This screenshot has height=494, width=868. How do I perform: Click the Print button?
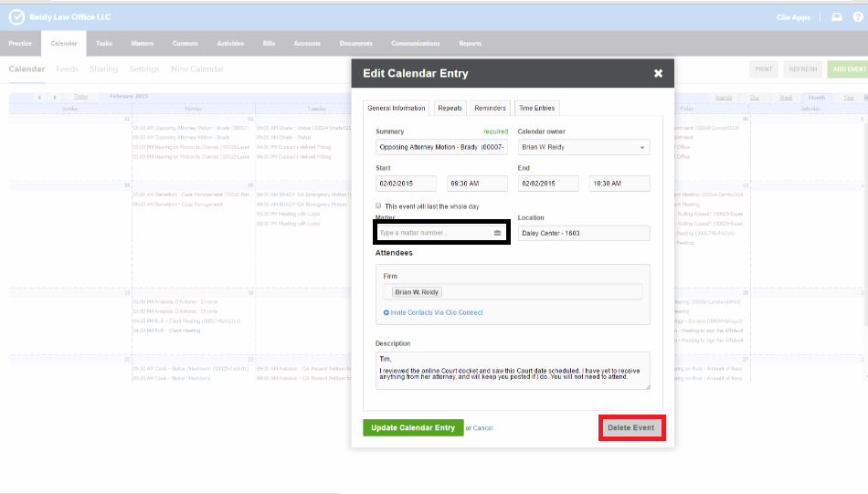tap(763, 69)
